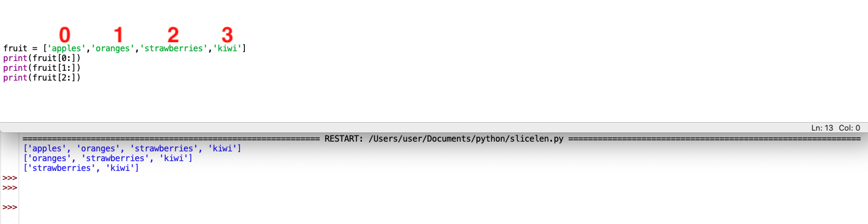This screenshot has width=868, height=224.
Task: Place cursor in the 'kiwi' string in code
Action: [227, 48]
